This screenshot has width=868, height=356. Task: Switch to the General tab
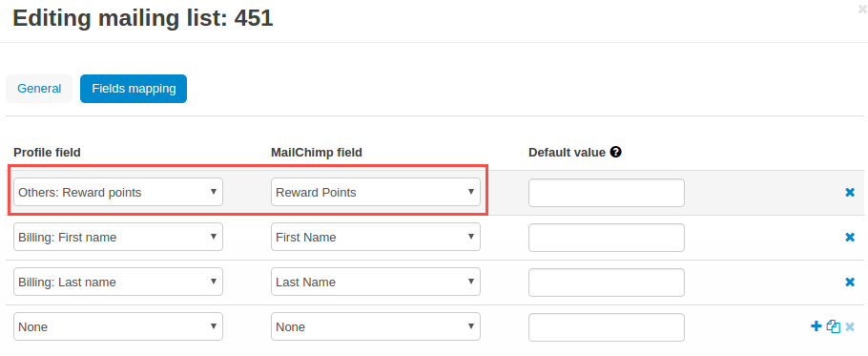39,89
